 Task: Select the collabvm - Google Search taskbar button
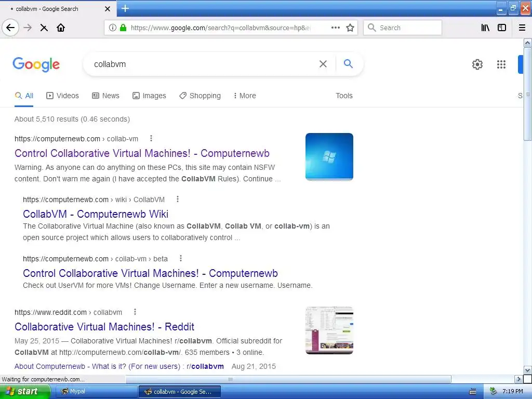[179, 392]
